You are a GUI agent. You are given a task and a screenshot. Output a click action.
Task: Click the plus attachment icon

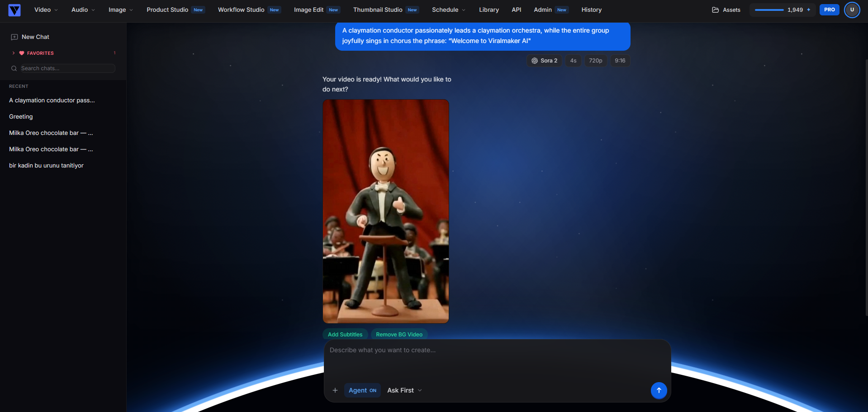(x=335, y=390)
